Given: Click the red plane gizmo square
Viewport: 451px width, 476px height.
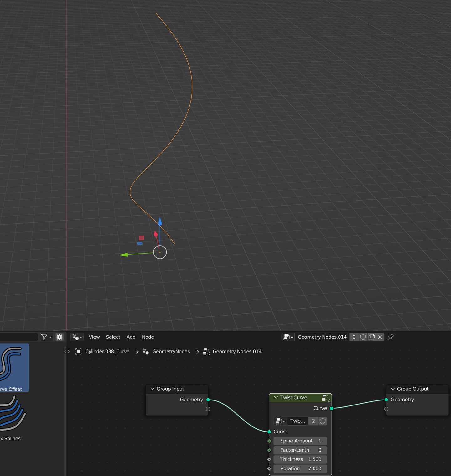Looking at the screenshot, I should [142, 238].
